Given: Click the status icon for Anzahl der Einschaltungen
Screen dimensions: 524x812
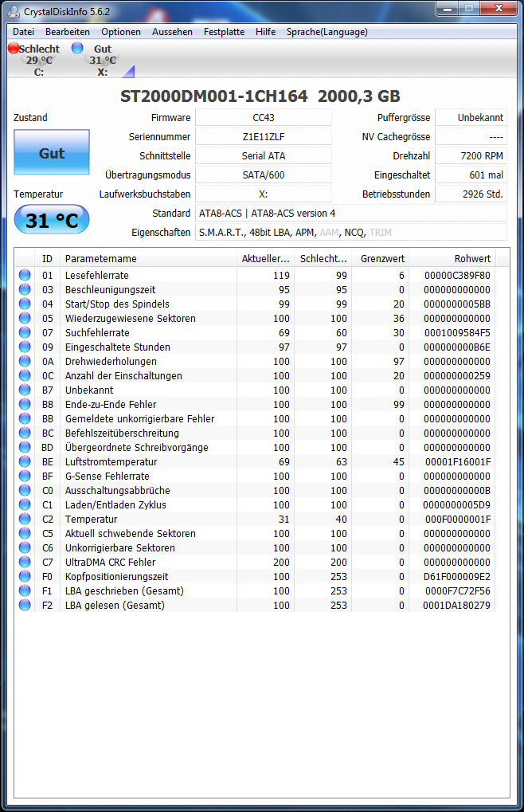Looking at the screenshot, I should point(25,375).
